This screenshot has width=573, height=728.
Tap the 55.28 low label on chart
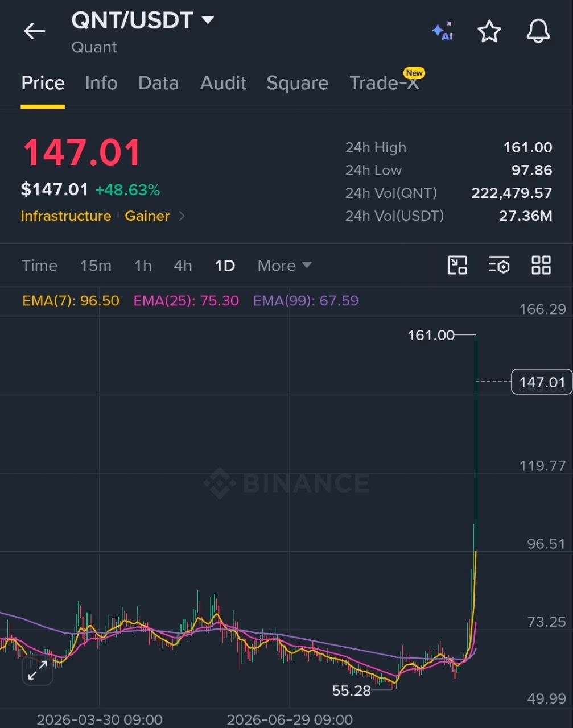351,690
